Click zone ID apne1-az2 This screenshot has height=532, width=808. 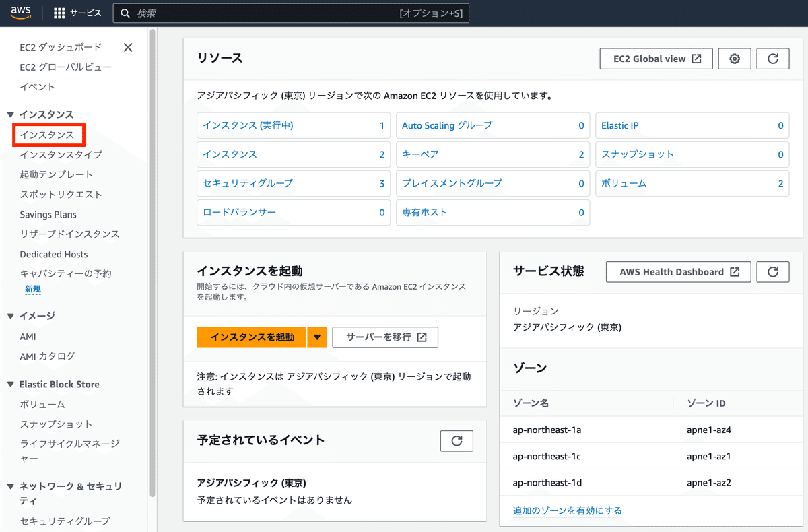pyautogui.click(x=709, y=483)
